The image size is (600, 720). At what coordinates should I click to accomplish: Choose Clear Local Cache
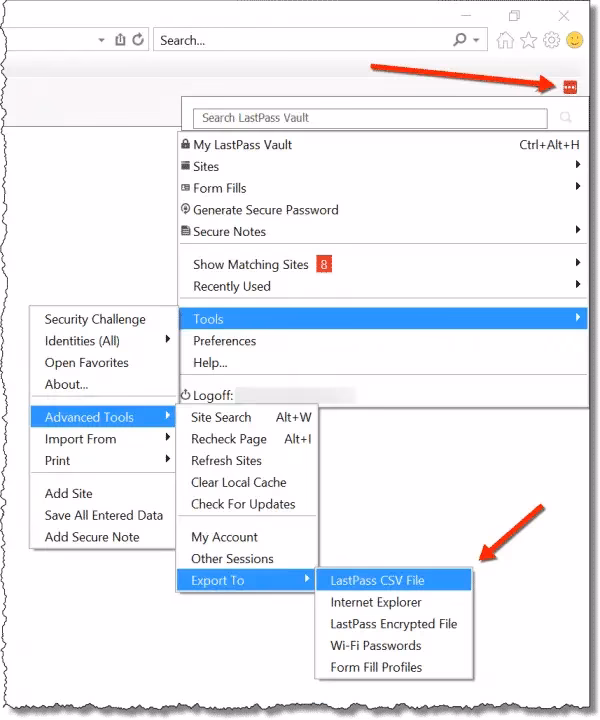coord(247,482)
